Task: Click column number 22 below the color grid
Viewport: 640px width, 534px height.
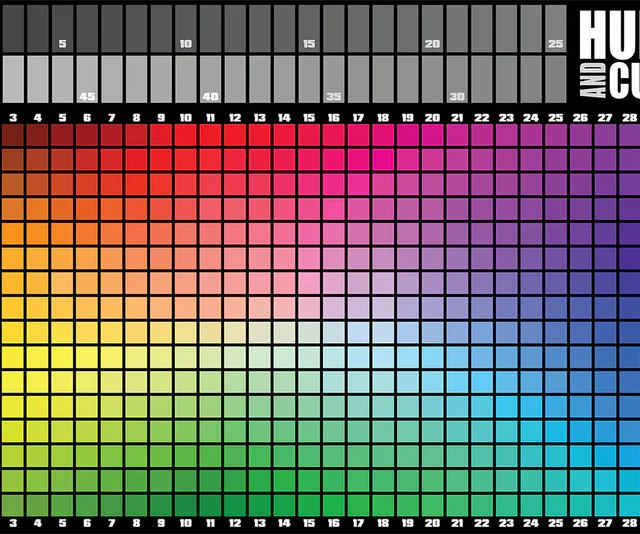Action: (x=482, y=523)
